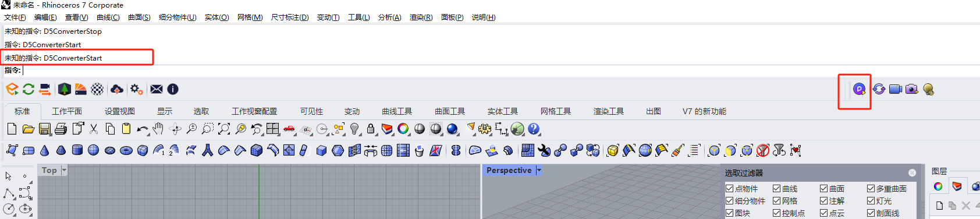Click the D5 Converter purple D icon
Screen dimensions: 980x219
point(859,89)
